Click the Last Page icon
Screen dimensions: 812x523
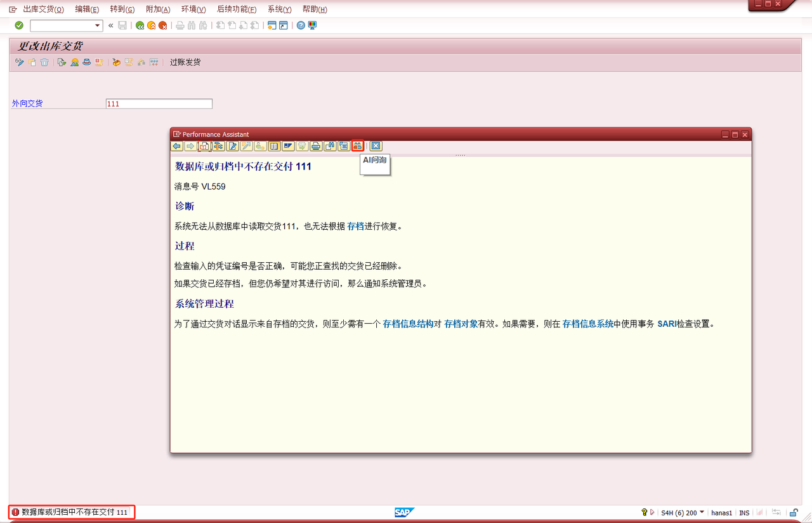coord(254,25)
